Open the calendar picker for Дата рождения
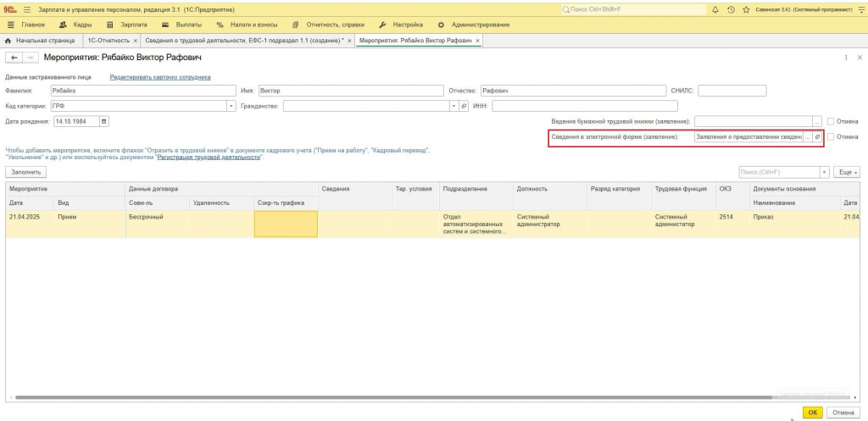Viewport: 868px width, 421px height. pos(104,121)
